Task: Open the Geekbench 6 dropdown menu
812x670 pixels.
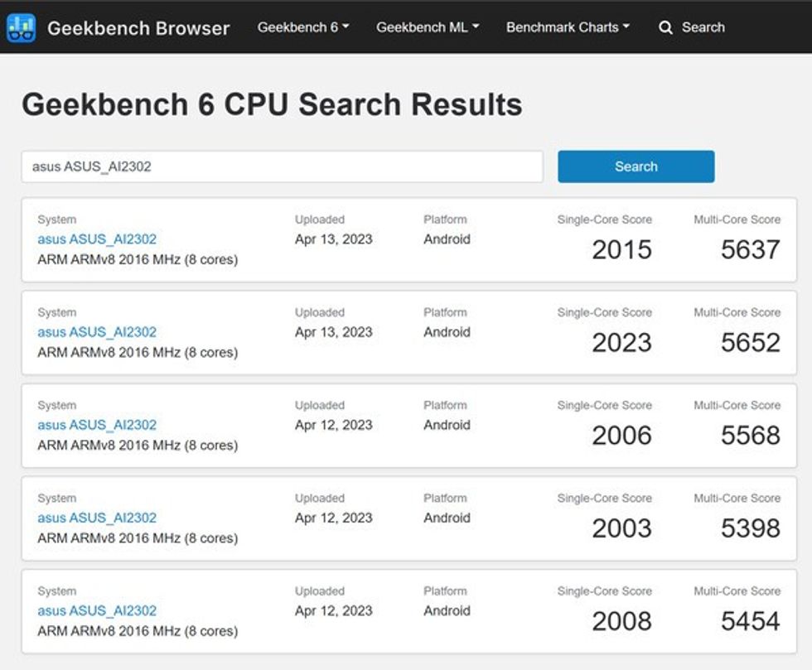Action: (303, 27)
